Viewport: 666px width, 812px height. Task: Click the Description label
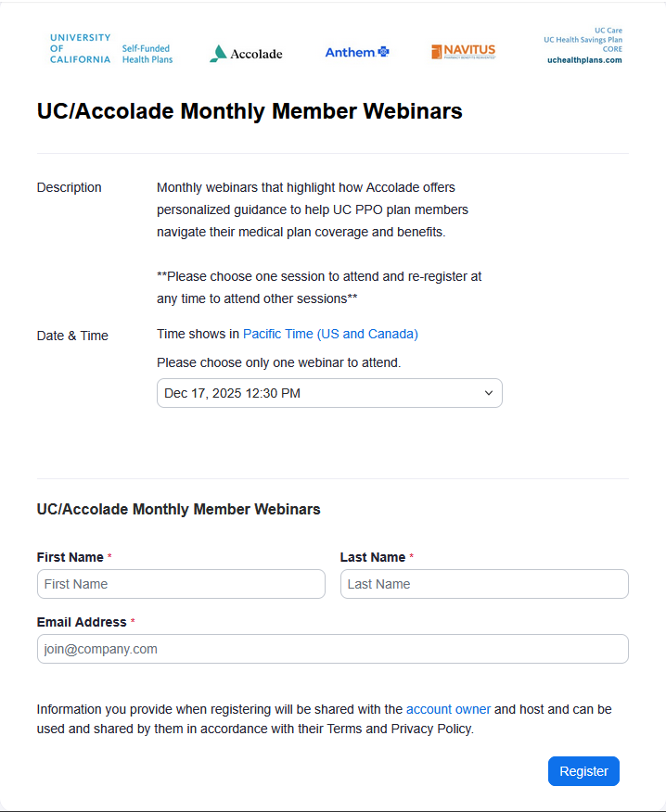coord(70,187)
